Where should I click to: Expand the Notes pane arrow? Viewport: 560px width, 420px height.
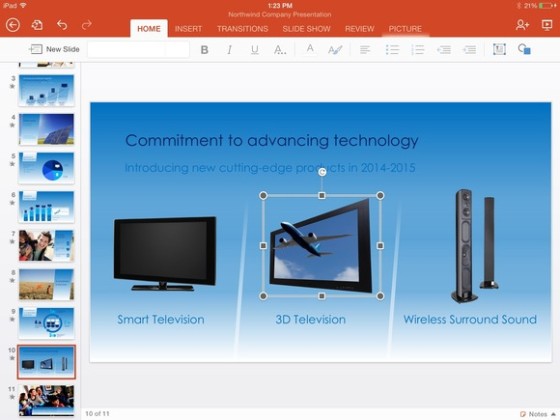[x=554, y=414]
